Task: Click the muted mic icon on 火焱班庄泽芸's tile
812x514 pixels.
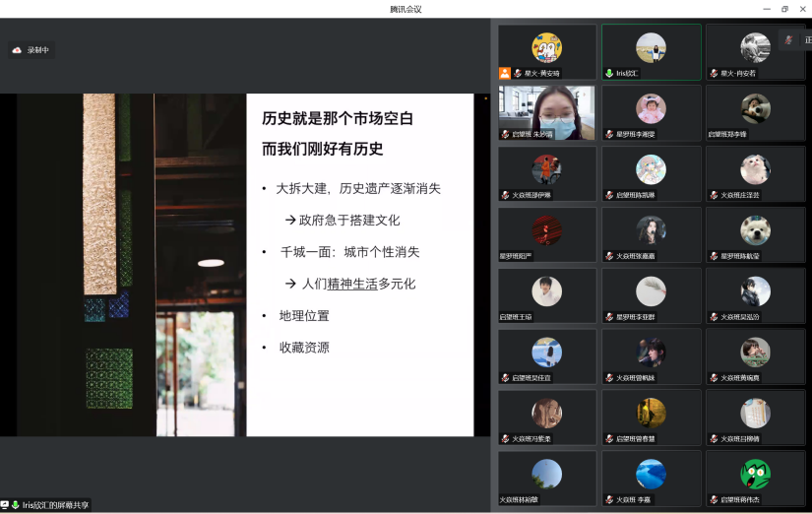Action: point(714,195)
